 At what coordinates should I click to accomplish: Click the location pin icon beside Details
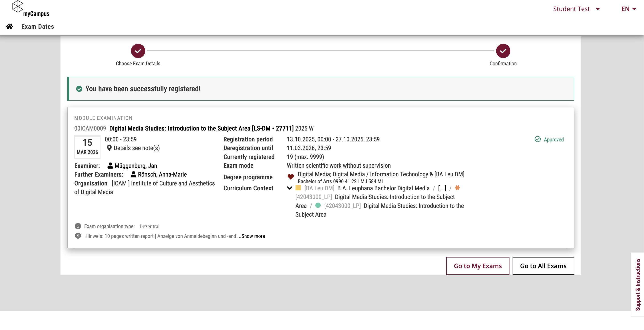point(109,148)
